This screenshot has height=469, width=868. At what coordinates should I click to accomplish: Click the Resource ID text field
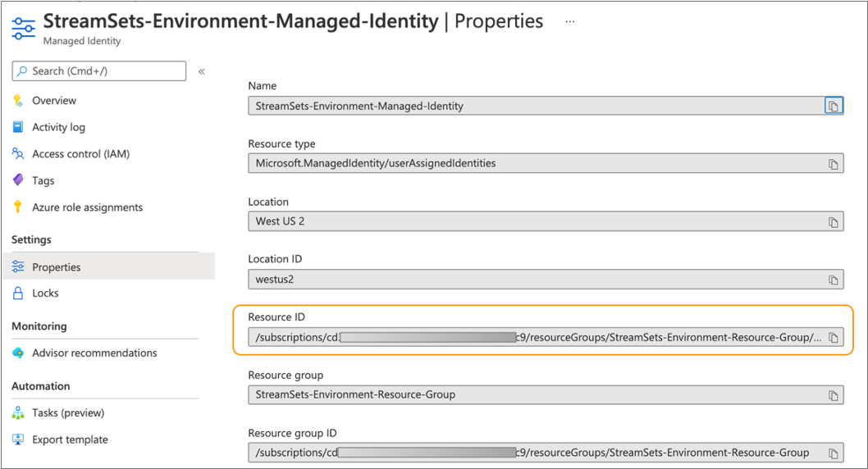546,337
